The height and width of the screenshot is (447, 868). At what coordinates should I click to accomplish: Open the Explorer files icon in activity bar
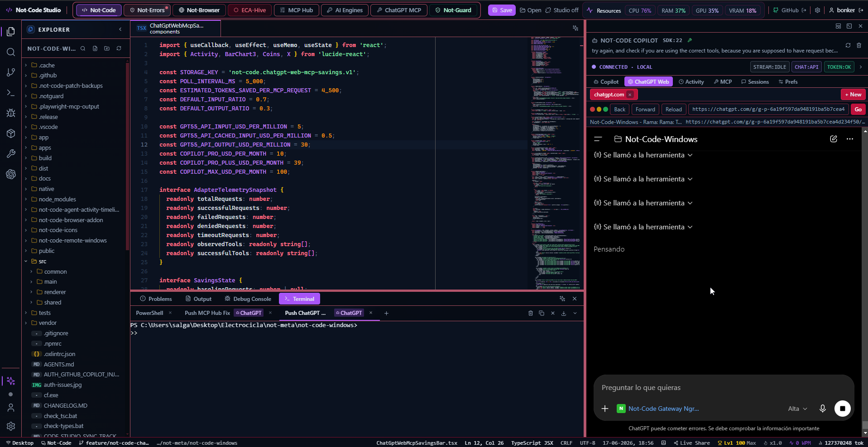[x=11, y=31]
